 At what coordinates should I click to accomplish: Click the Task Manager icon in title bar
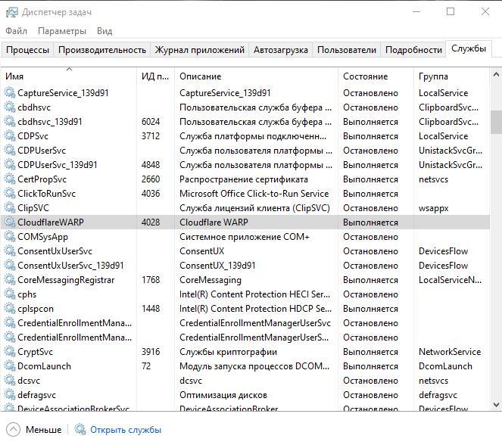point(11,12)
